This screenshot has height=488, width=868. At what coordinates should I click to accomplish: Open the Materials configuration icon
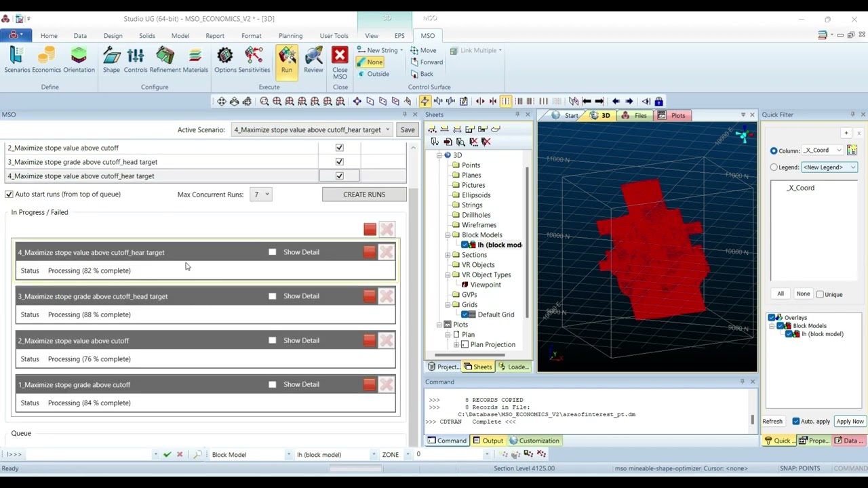195,60
